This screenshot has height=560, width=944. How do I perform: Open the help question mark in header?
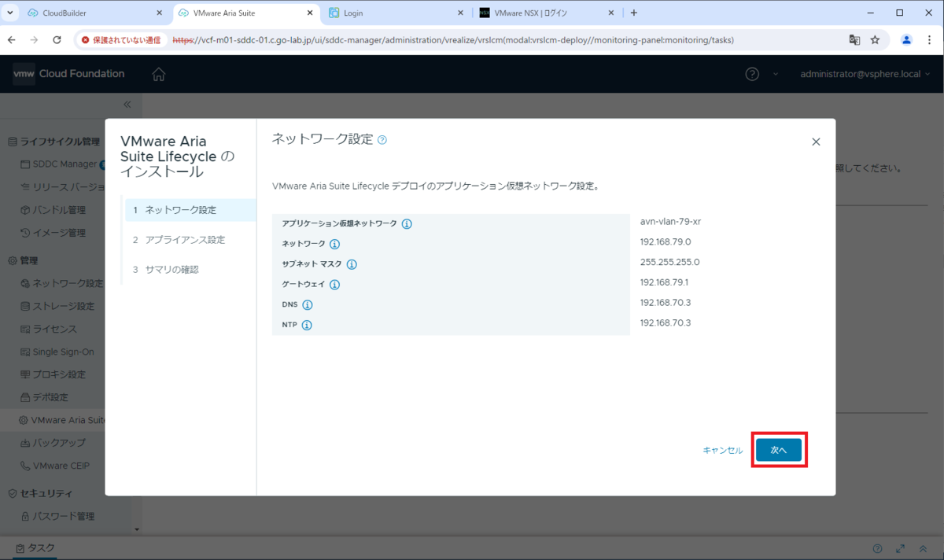[x=752, y=74]
